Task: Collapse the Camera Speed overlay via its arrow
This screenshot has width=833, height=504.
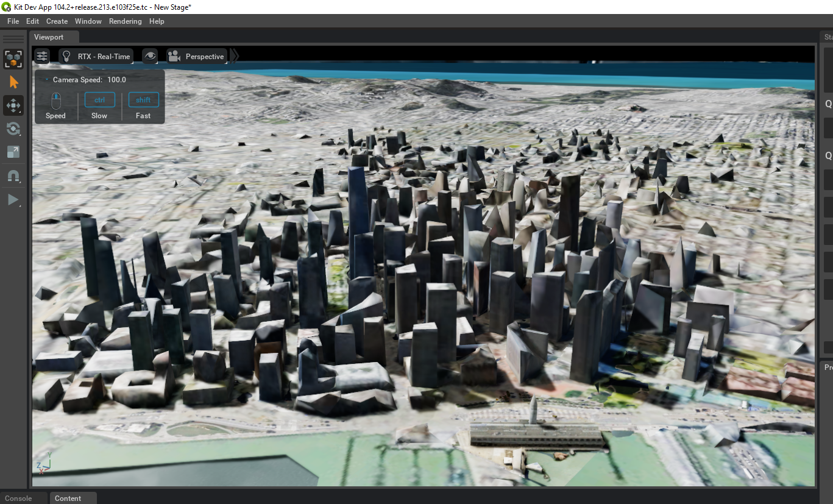Action: point(46,79)
